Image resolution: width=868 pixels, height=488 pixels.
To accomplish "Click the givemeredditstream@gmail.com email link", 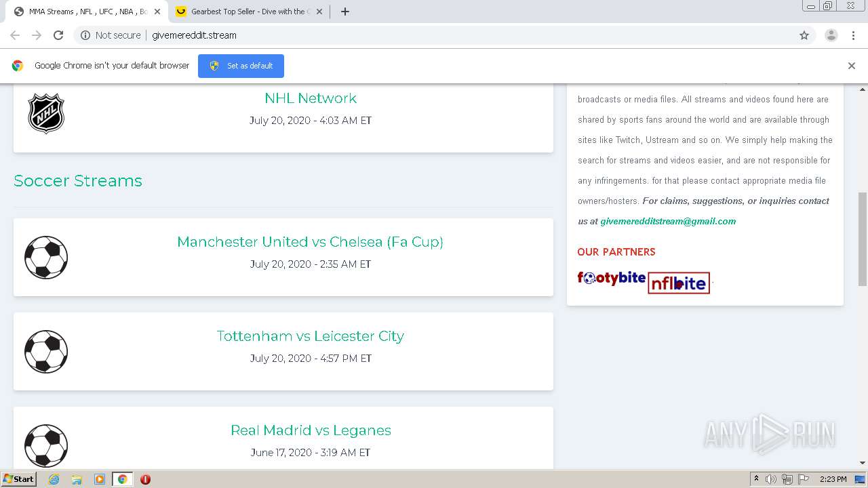I will click(668, 221).
